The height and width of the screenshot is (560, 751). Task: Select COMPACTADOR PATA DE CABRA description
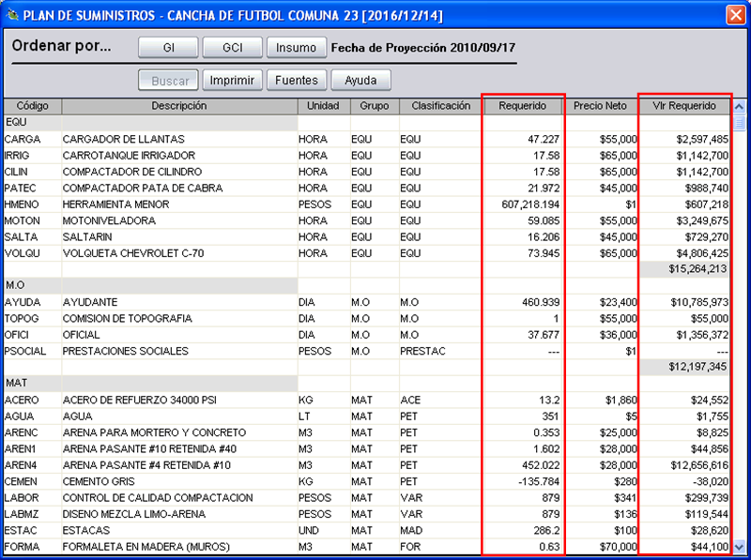[143, 189]
